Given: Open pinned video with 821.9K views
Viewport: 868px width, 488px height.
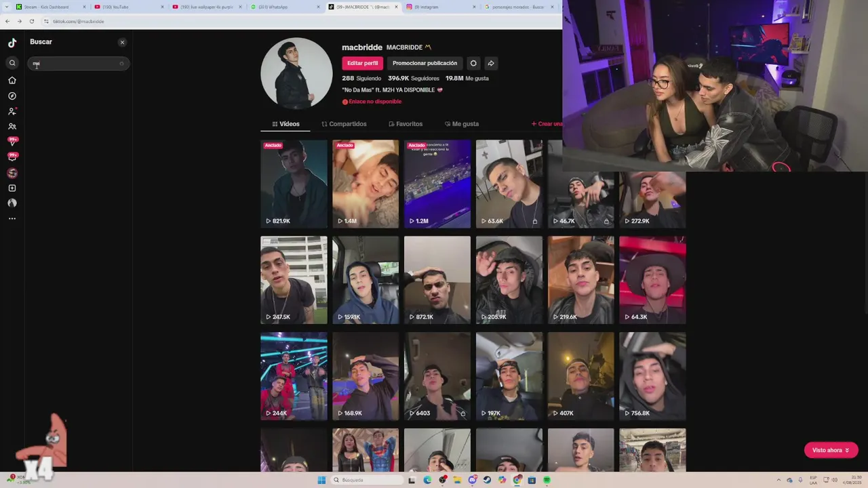Looking at the screenshot, I should click(x=294, y=184).
